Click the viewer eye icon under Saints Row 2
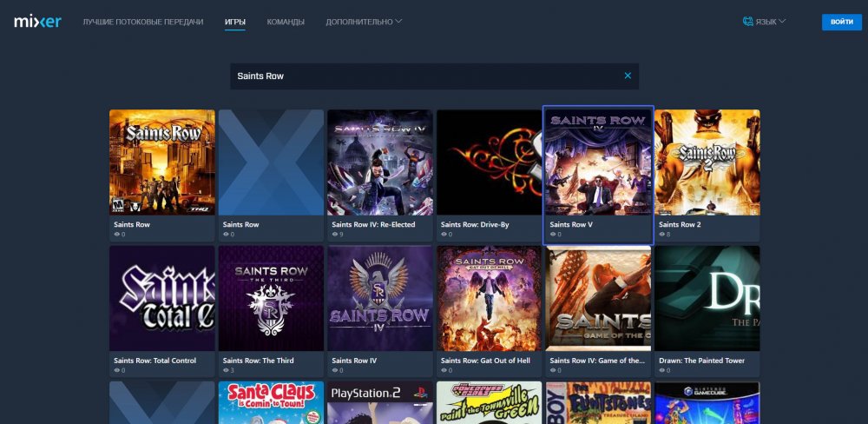868x424 pixels. [x=662, y=235]
